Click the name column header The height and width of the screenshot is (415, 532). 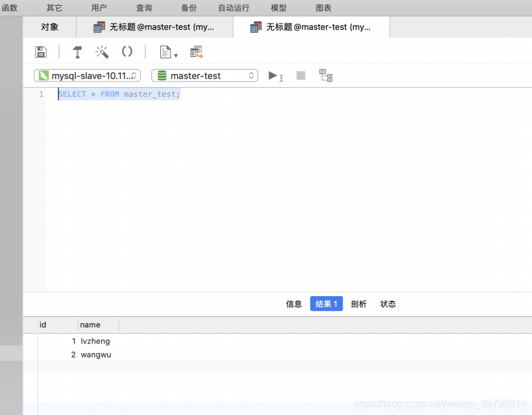tap(98, 325)
